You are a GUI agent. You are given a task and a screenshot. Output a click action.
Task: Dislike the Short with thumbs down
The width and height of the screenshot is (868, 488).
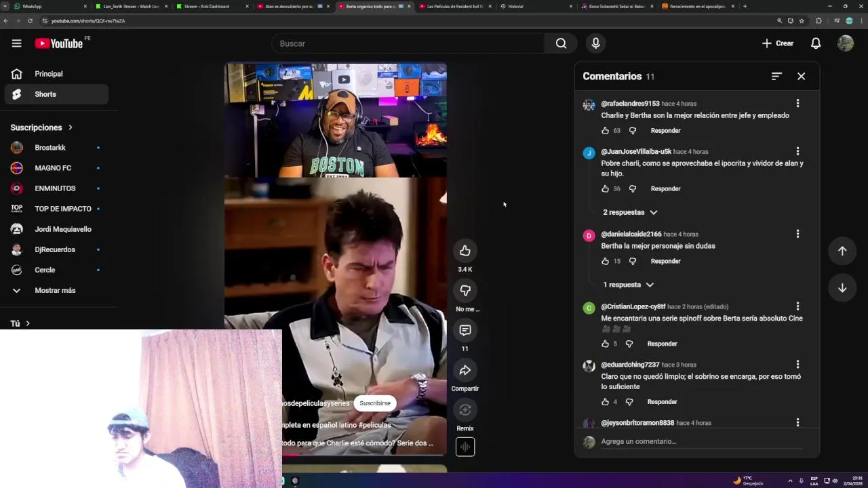465,291
